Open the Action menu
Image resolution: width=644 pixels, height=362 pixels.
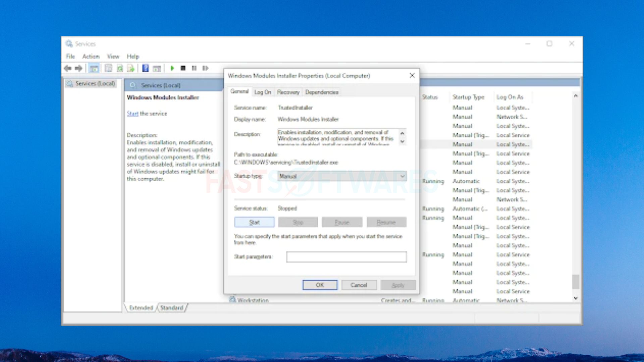click(91, 56)
